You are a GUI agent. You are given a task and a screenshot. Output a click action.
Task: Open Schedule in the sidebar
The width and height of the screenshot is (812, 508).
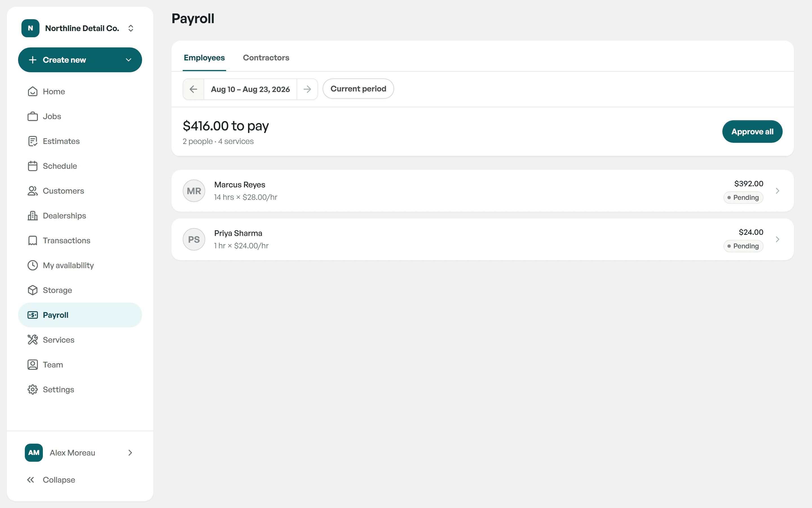tap(80, 166)
